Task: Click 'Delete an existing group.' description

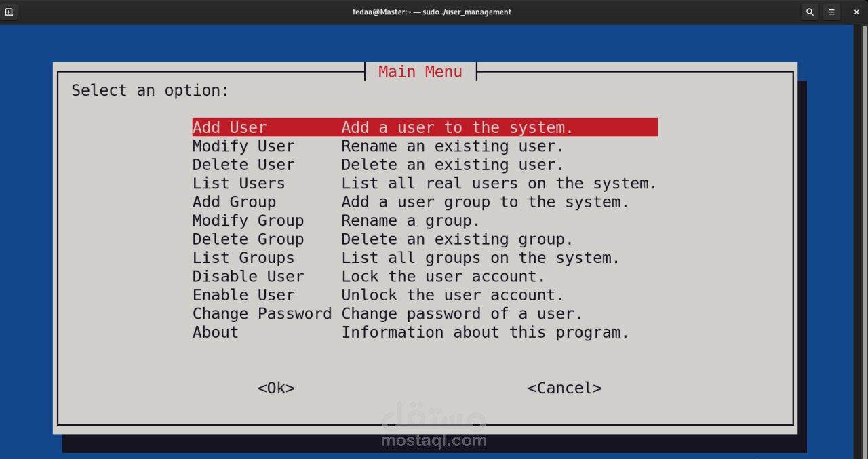Action: [x=458, y=239]
